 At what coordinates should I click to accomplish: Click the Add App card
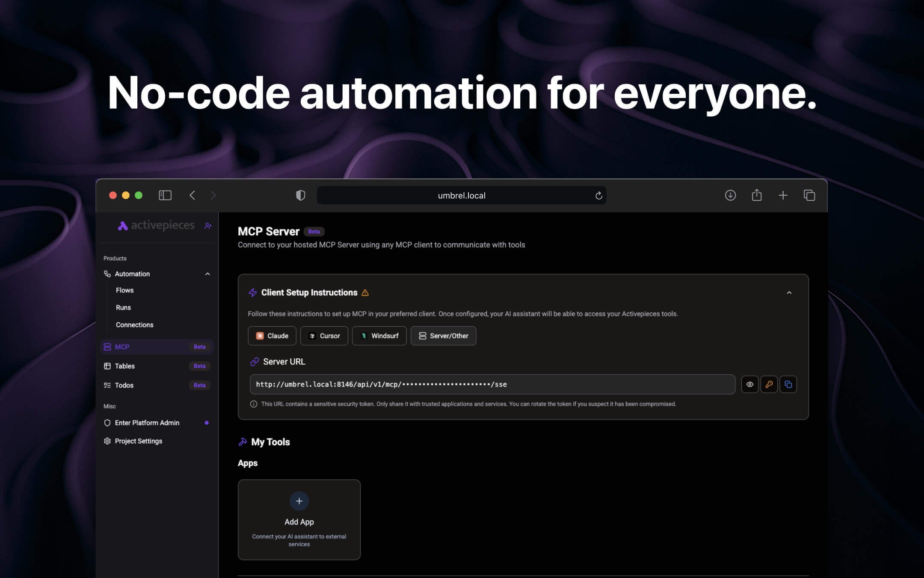tap(299, 519)
